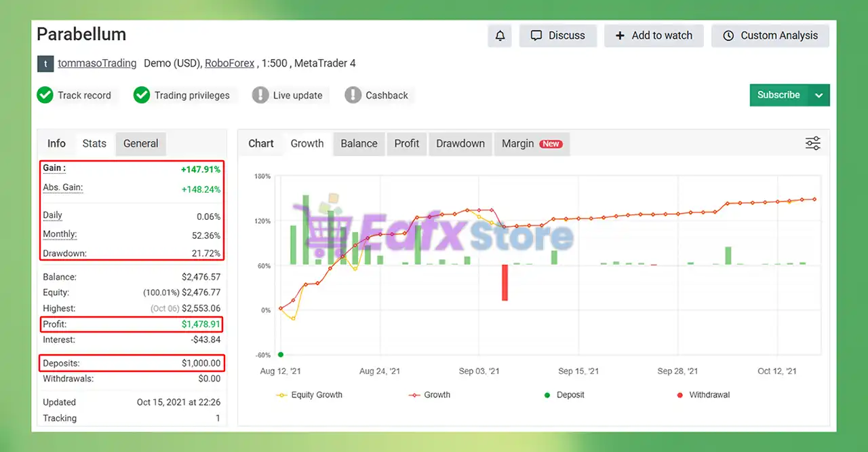Click the Live update exclamation icon
The height and width of the screenshot is (452, 868).
coord(260,95)
